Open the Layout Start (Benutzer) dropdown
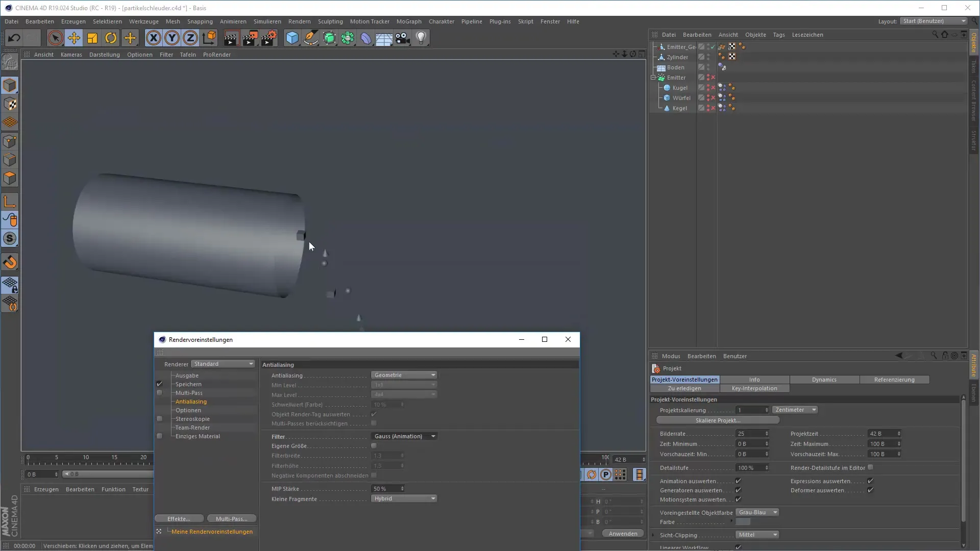Image resolution: width=980 pixels, height=551 pixels. click(934, 21)
